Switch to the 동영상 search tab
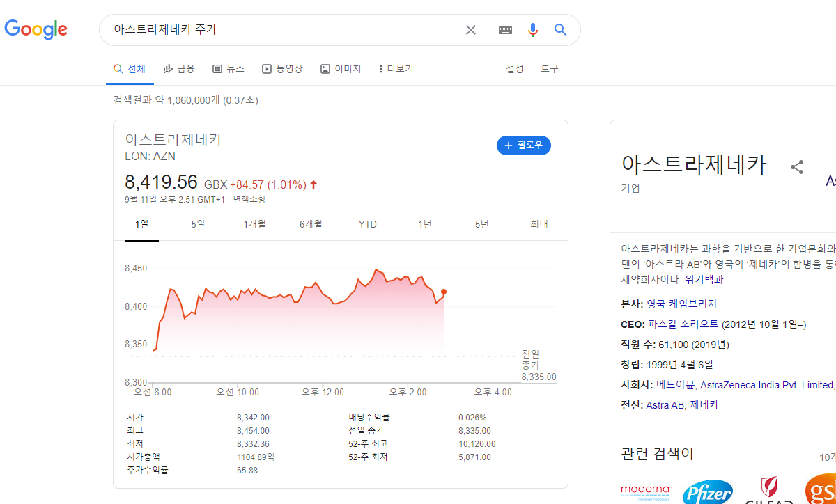Image resolution: width=836 pixels, height=504 pixels. coord(282,69)
